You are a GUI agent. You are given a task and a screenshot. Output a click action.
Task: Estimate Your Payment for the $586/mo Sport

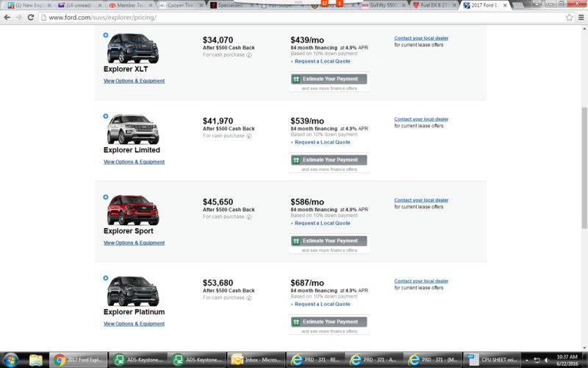point(329,241)
